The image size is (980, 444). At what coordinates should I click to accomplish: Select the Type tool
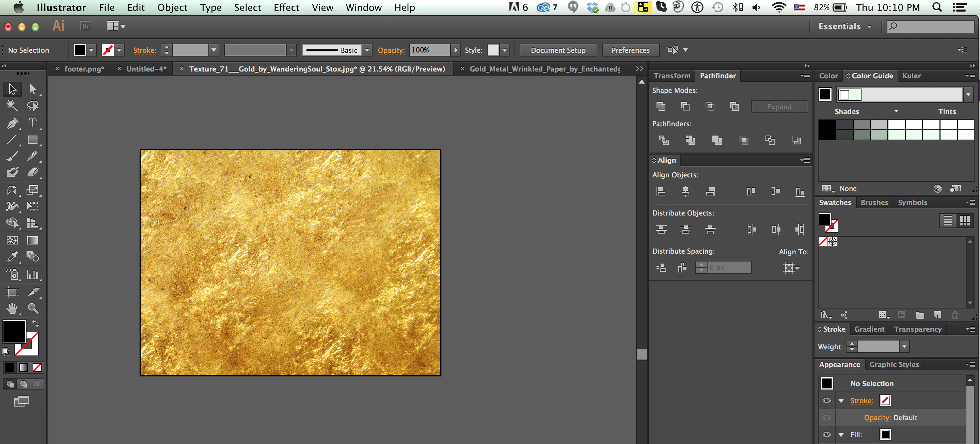[x=33, y=123]
